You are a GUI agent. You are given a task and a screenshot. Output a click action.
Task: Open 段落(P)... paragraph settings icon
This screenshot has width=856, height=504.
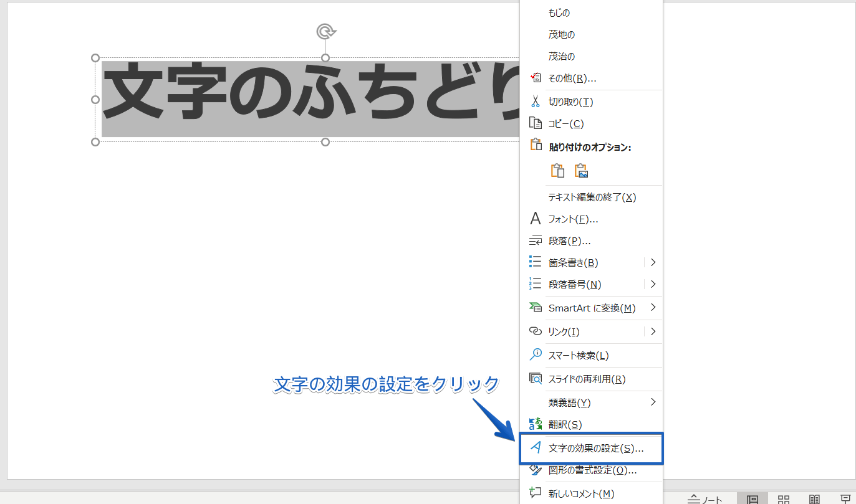coord(535,240)
